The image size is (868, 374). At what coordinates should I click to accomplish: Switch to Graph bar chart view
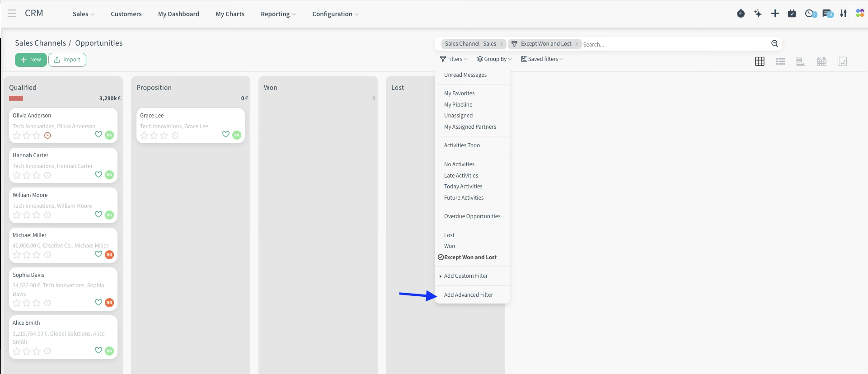click(801, 61)
